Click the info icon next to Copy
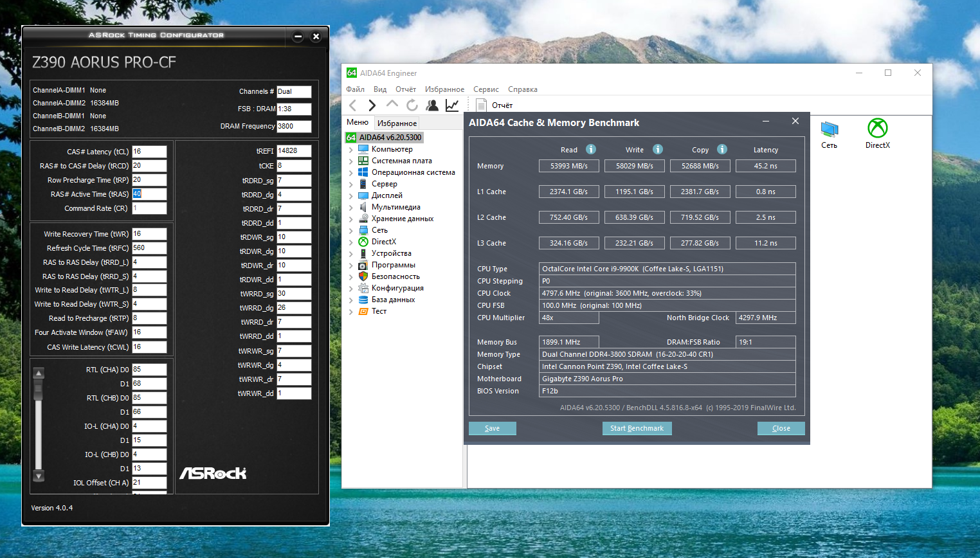This screenshot has height=558, width=980. point(722,149)
